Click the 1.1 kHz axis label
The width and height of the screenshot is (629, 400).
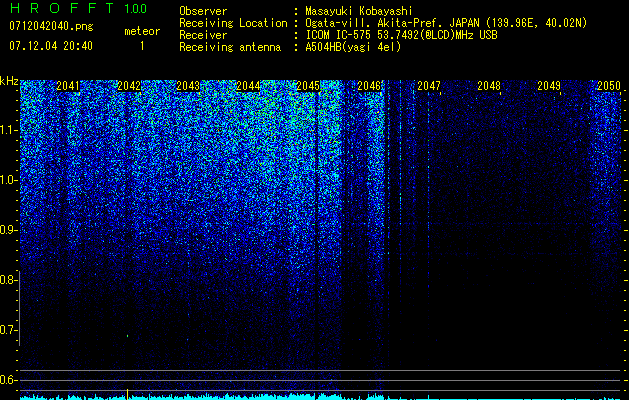pos(8,130)
